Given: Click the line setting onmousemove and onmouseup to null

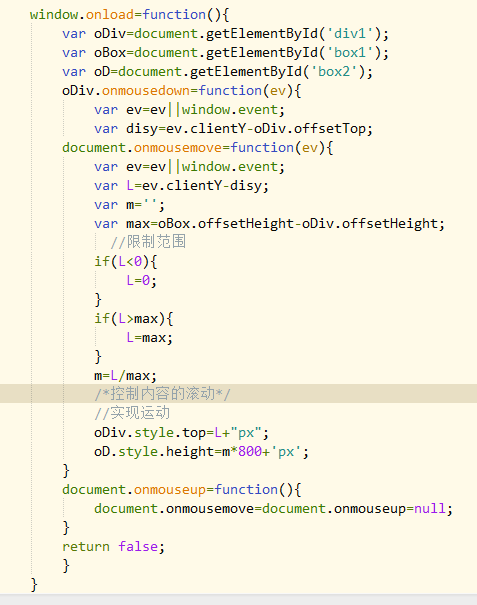Looking at the screenshot, I should [273, 509].
